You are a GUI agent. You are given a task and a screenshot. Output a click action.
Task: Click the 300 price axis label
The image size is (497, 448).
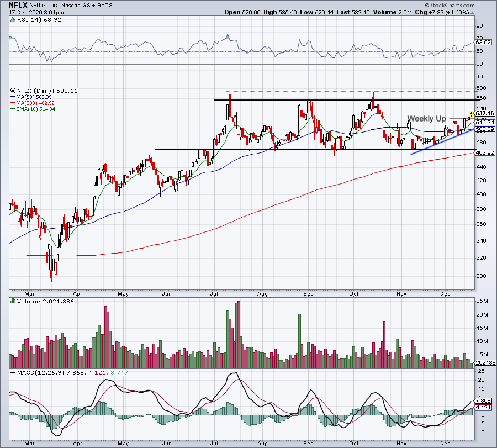click(481, 276)
